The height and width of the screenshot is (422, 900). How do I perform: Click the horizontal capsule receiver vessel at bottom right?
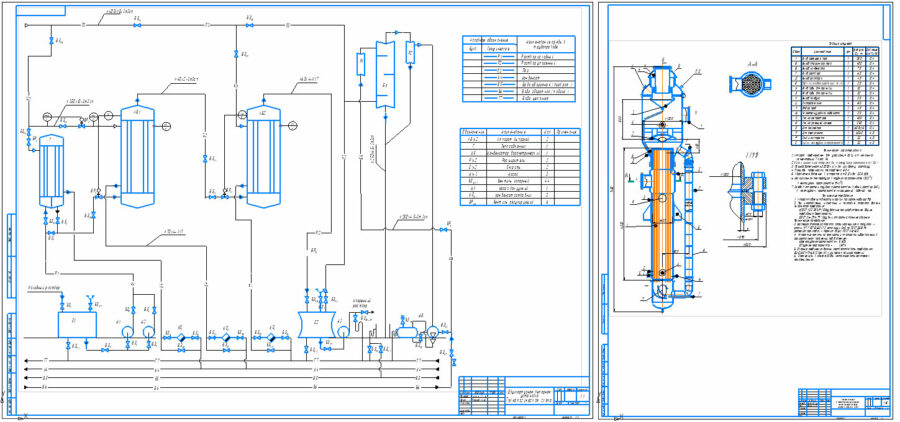[x=408, y=331]
